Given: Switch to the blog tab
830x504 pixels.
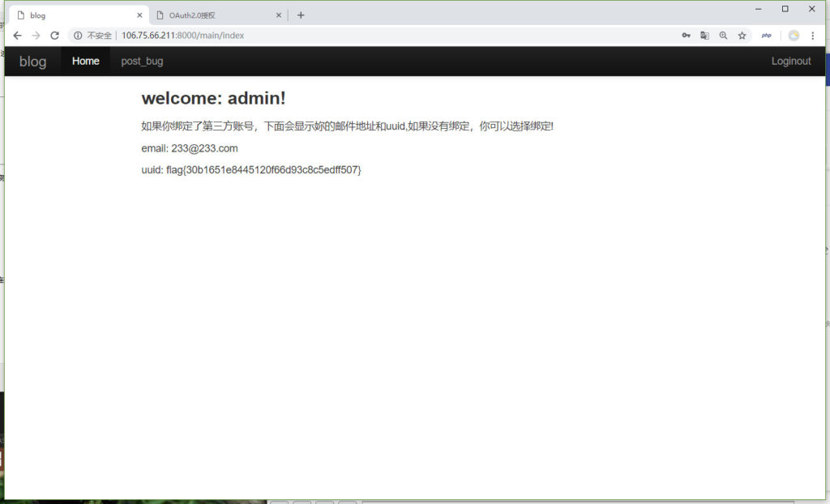Looking at the screenshot, I should pyautogui.click(x=79, y=15).
